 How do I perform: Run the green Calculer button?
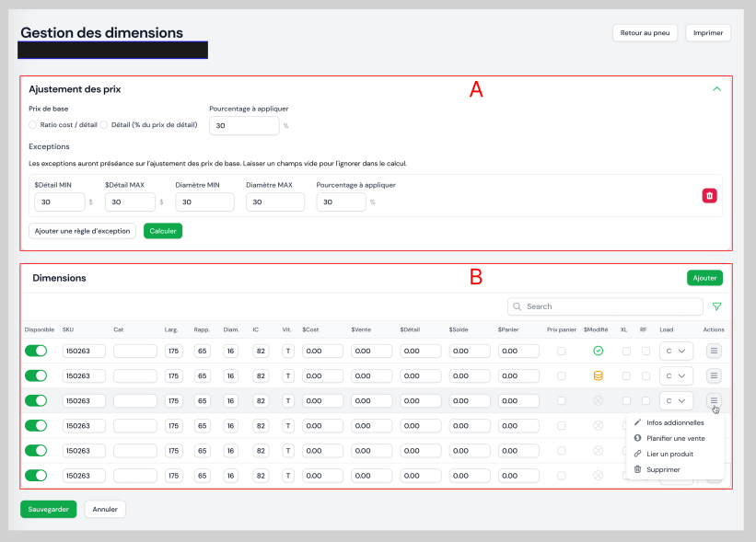click(x=163, y=231)
